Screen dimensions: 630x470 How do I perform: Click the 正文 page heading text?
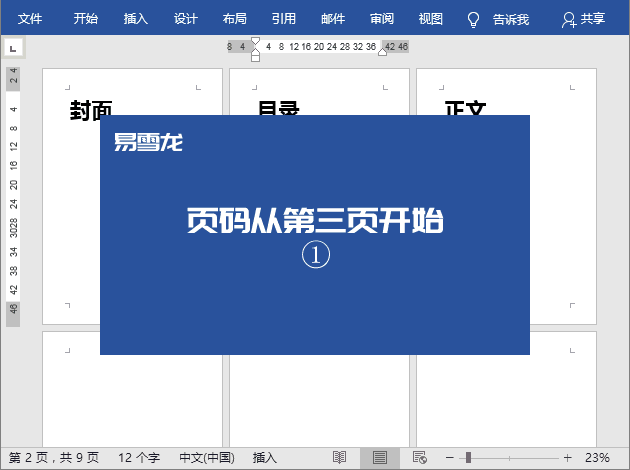(x=465, y=108)
